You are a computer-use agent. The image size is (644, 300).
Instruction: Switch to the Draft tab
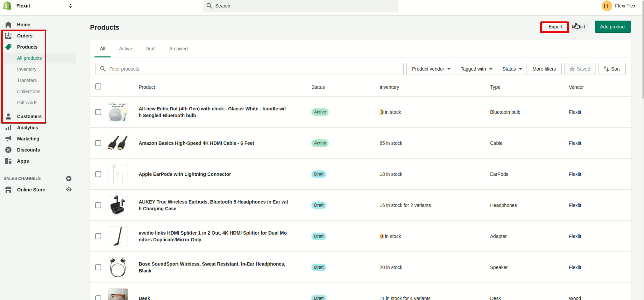(151, 49)
